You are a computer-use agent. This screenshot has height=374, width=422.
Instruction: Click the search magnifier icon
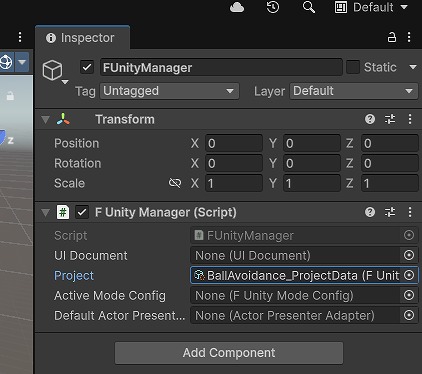point(309,7)
